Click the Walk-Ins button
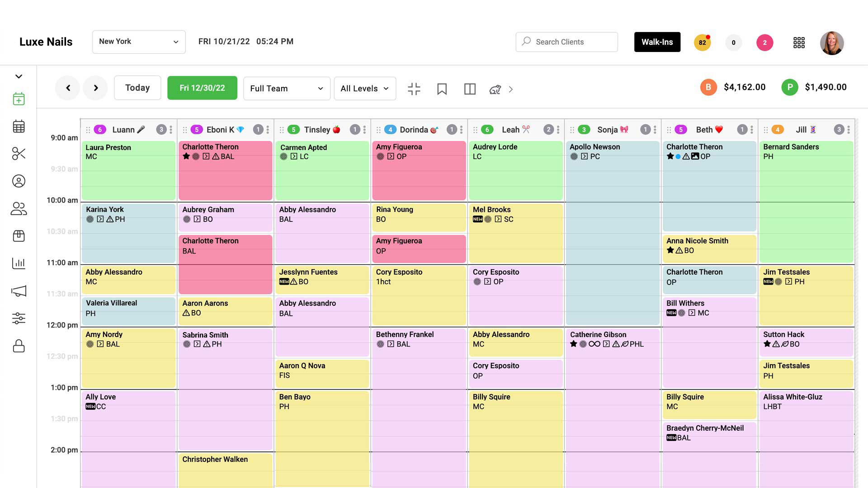The width and height of the screenshot is (868, 488). pyautogui.click(x=657, y=42)
